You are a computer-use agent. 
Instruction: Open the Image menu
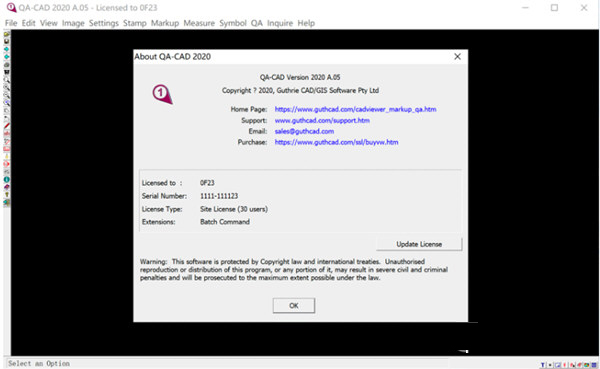[73, 23]
